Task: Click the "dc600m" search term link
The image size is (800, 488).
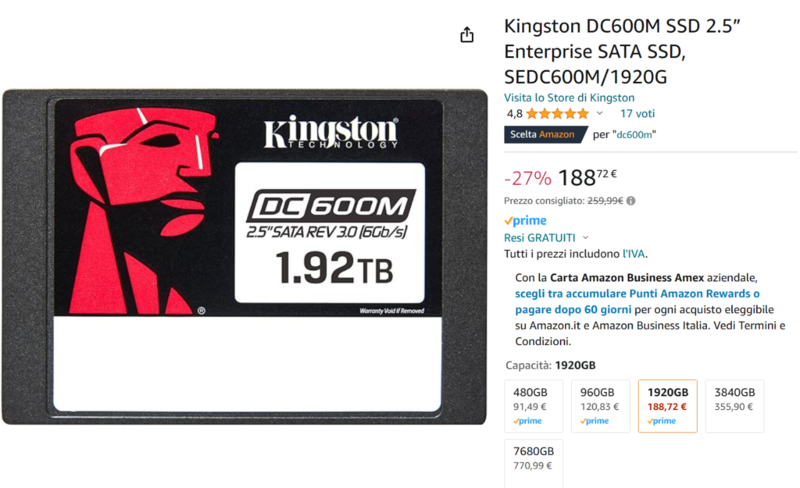Action: (635, 135)
